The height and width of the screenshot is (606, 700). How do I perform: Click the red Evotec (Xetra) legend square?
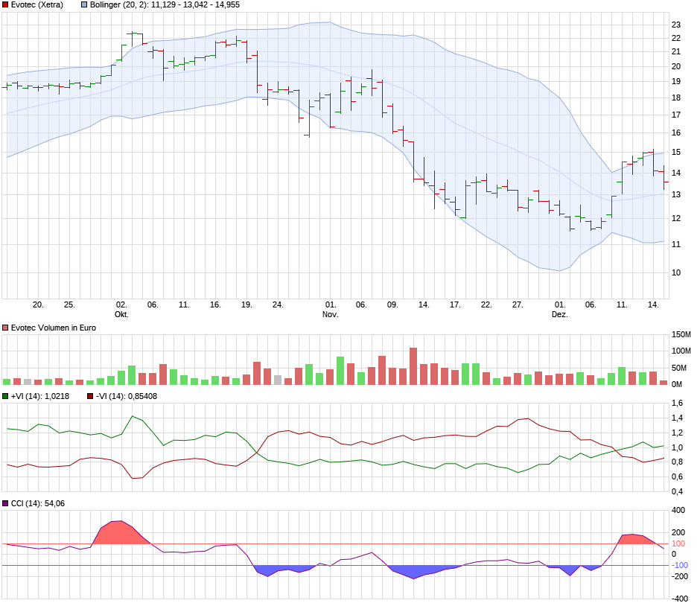6,4
